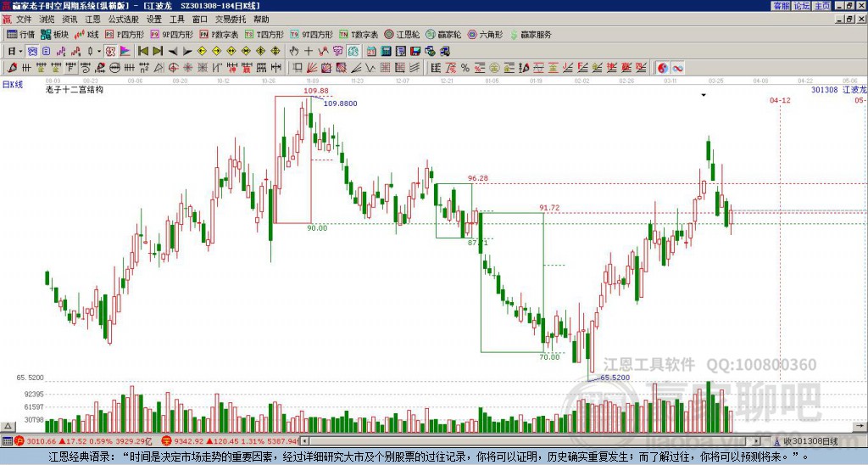Jump to first bar icon
Screen dimensions: 868x465
pyautogui.click(x=142, y=52)
